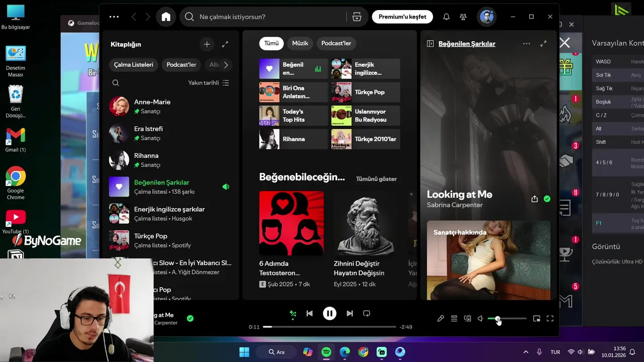Open Google Chrome desktop shortcut
Image resolution: width=644 pixels, height=362 pixels.
pos(16,184)
